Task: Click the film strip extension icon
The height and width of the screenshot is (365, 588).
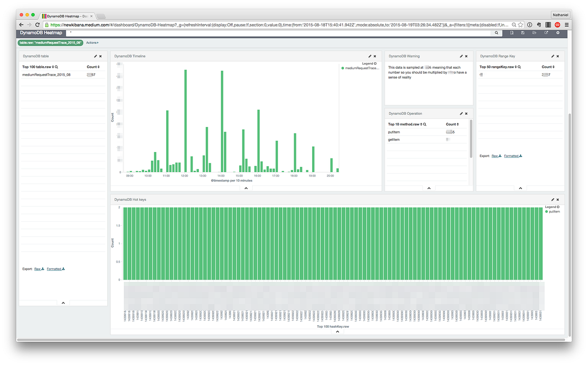Action: pyautogui.click(x=548, y=25)
